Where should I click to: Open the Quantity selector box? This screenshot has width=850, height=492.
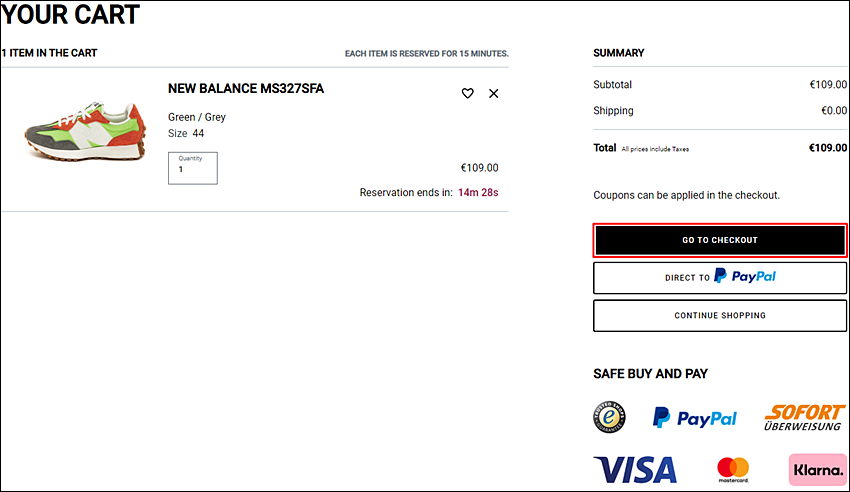click(x=192, y=168)
